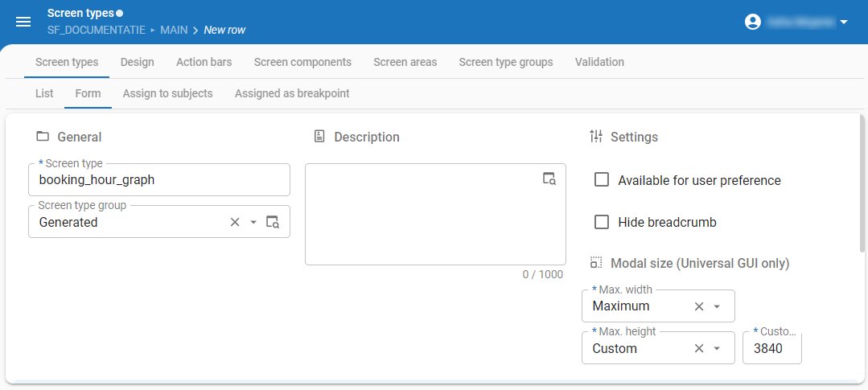Switch to the Screen components tab
The width and height of the screenshot is (868, 390).
pyautogui.click(x=302, y=62)
